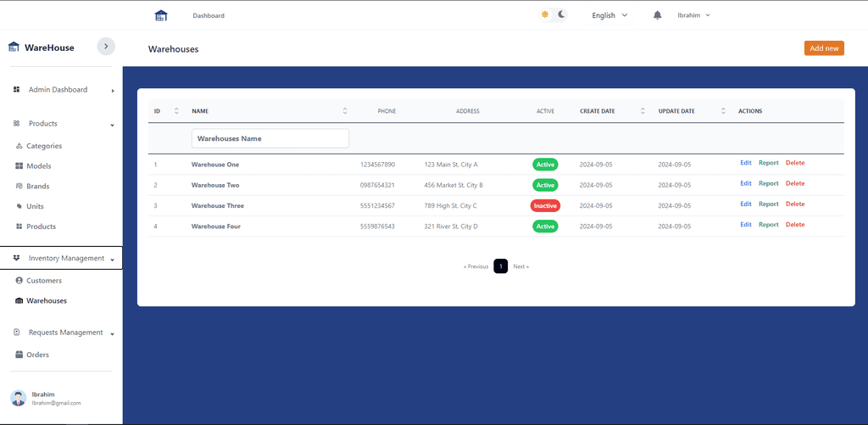Sort table by ID column arrows
868x425 pixels.
pyautogui.click(x=176, y=111)
